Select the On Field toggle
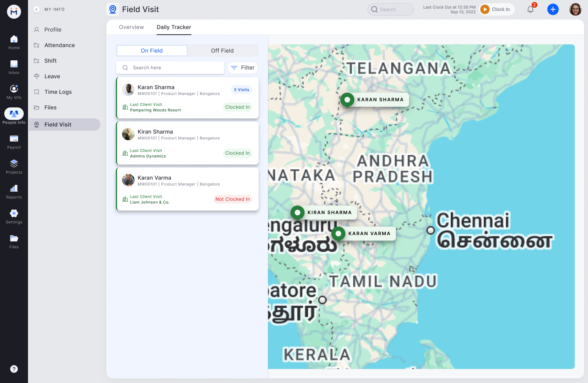The width and height of the screenshot is (588, 383). (152, 51)
